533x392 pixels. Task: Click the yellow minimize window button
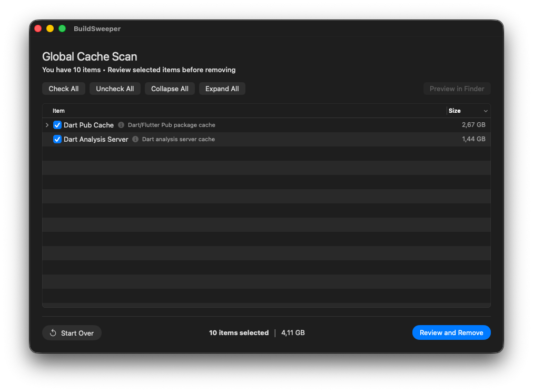[x=50, y=28]
